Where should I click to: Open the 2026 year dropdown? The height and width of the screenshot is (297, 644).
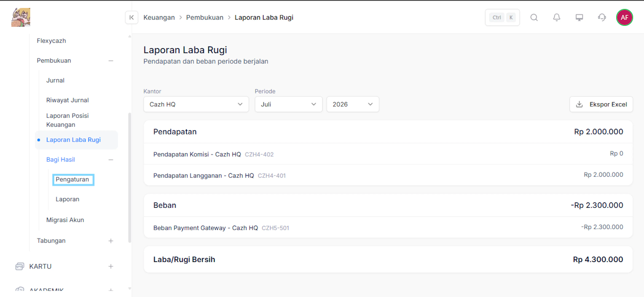tap(353, 104)
